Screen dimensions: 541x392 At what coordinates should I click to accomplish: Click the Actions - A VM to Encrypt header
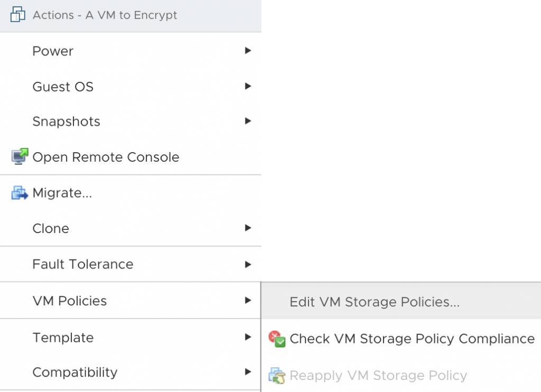(130, 15)
